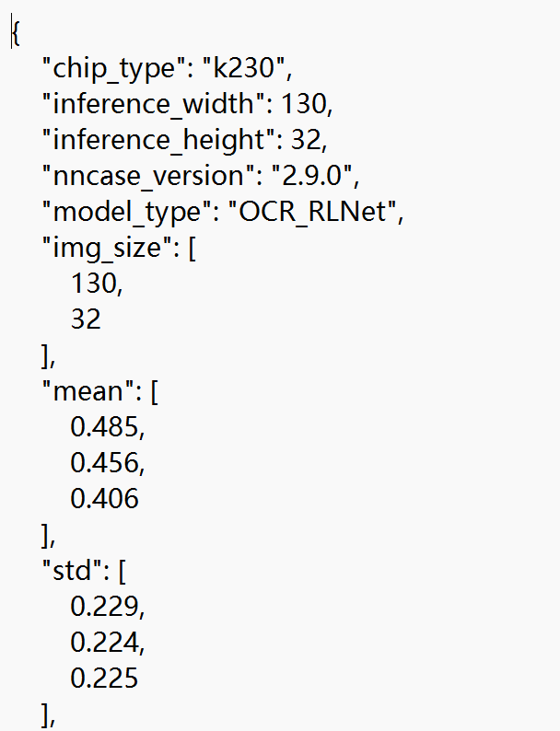Click the mean value 0.406

105,500
